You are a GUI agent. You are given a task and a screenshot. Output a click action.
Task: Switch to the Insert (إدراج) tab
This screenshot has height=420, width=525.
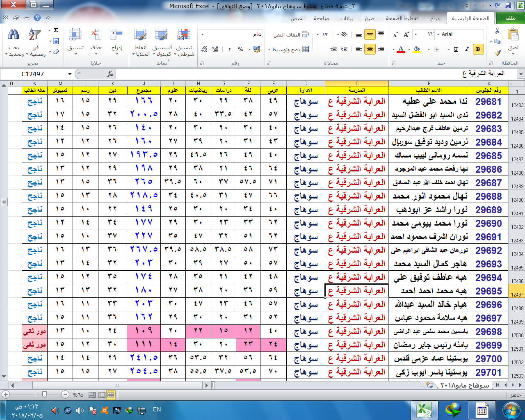point(435,18)
